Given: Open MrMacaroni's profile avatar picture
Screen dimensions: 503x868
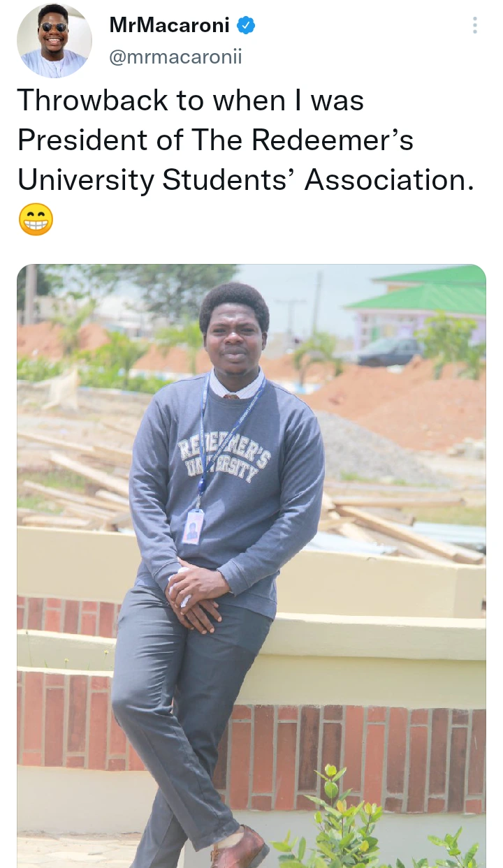Looking at the screenshot, I should point(54,40).
